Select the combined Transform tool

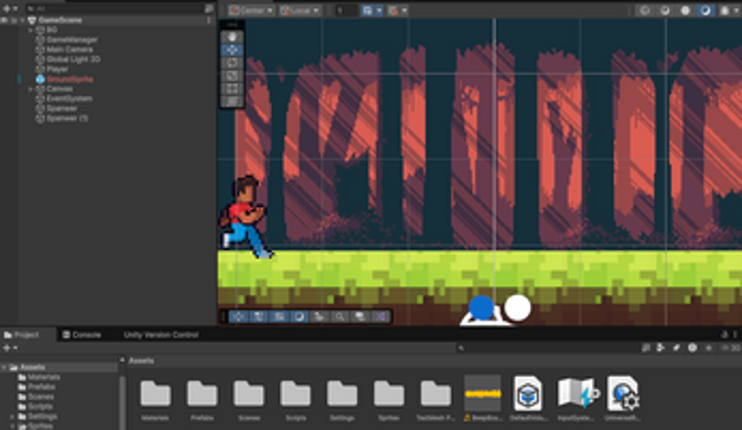pos(232,101)
